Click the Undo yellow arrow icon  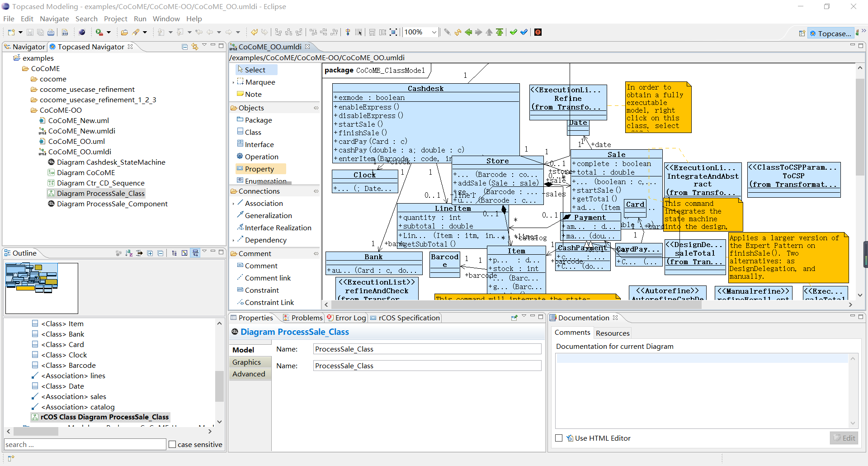[254, 32]
